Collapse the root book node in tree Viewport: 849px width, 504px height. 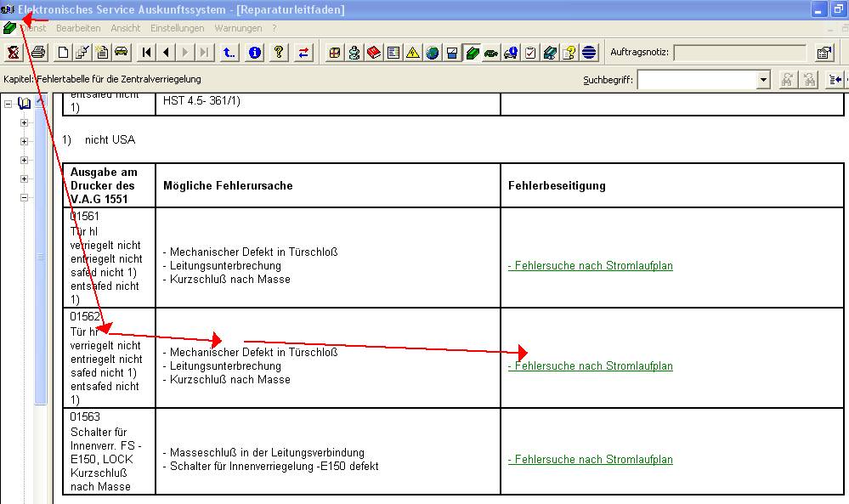(x=8, y=104)
